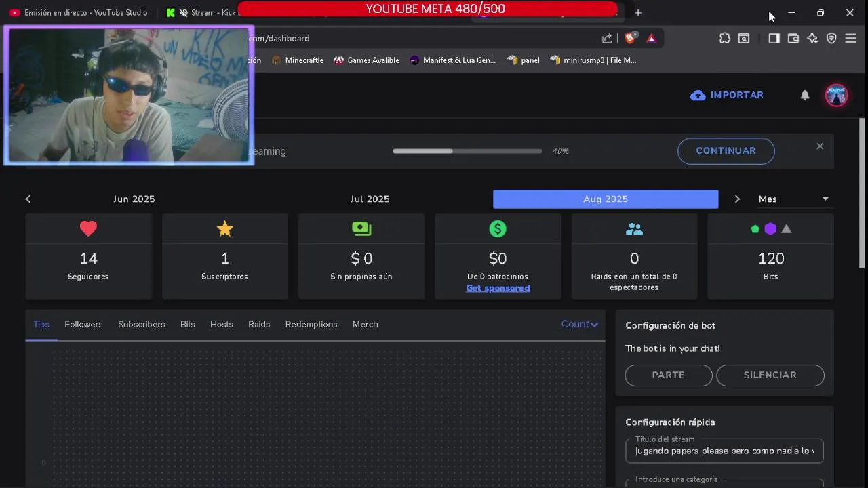Click the Importar cloud upload icon

pyautogui.click(x=698, y=96)
